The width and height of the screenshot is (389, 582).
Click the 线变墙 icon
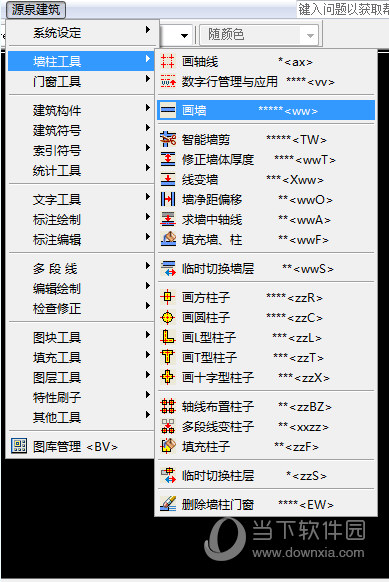tap(167, 179)
